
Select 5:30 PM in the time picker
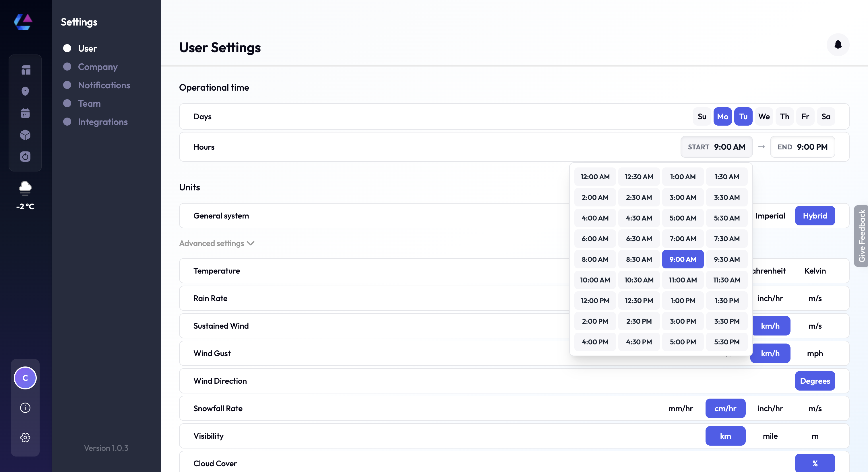(x=726, y=341)
